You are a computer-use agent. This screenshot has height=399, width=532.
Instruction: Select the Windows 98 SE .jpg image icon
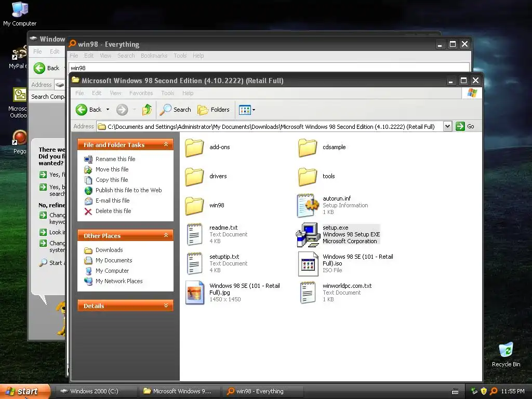pyautogui.click(x=194, y=292)
